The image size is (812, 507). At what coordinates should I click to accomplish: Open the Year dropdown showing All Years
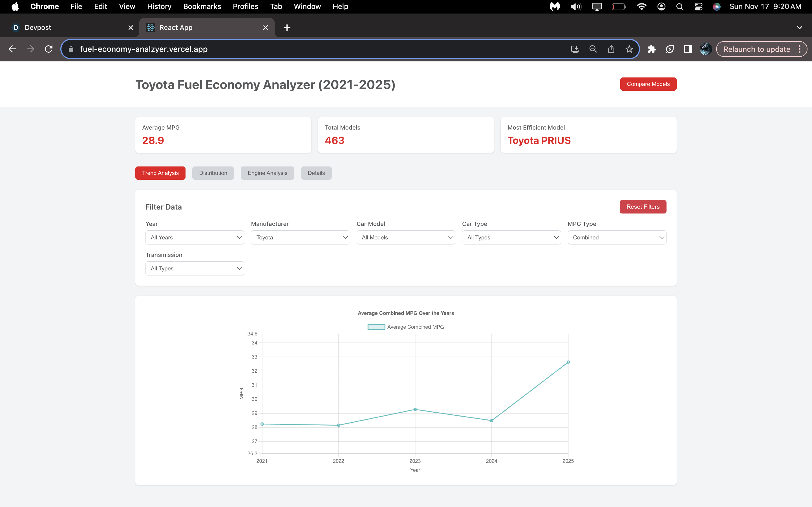(195, 237)
